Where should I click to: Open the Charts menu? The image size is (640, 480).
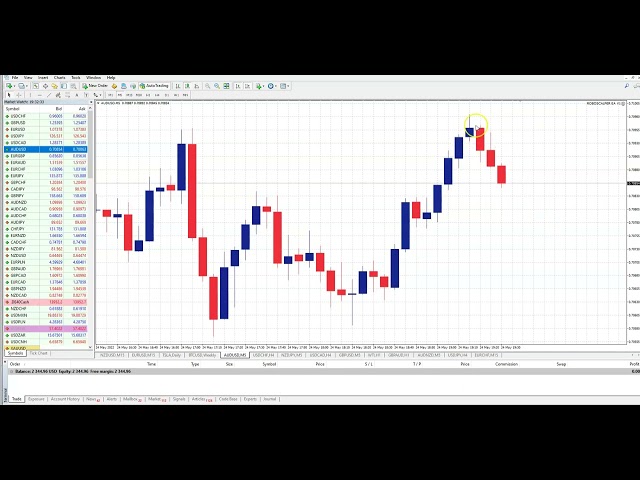pos(59,77)
